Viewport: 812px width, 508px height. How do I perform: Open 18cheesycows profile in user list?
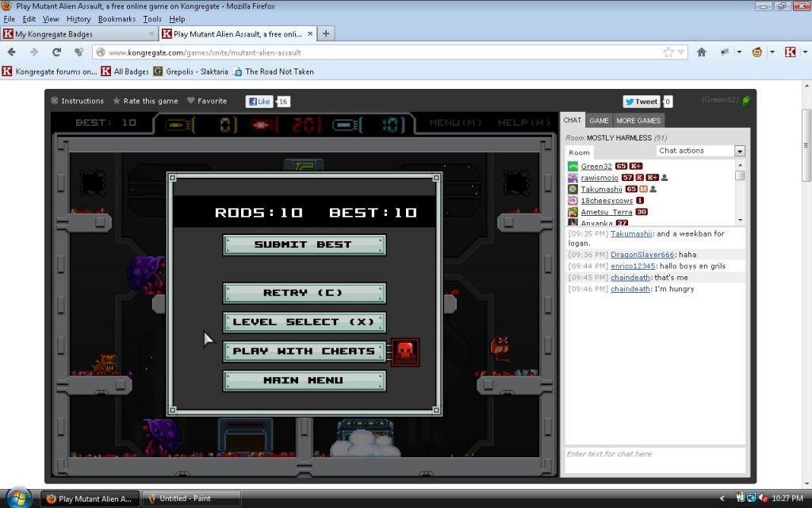[607, 201]
